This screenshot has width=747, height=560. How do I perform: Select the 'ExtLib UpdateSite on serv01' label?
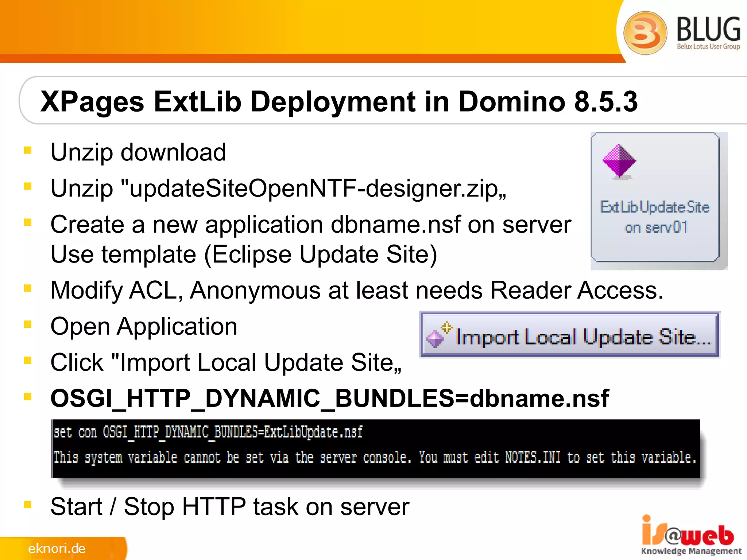(655, 217)
